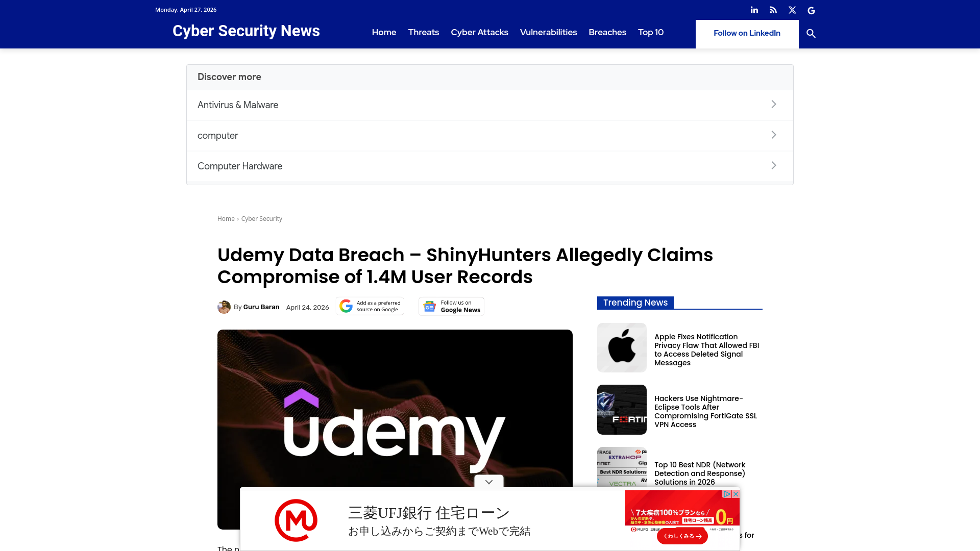Open site search magnifier
Screen dimensions: 980x551
(x=811, y=34)
